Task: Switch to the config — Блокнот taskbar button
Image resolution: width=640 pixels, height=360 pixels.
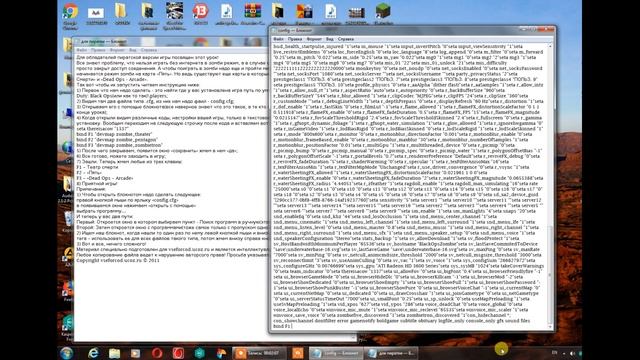Action: click(x=336, y=353)
